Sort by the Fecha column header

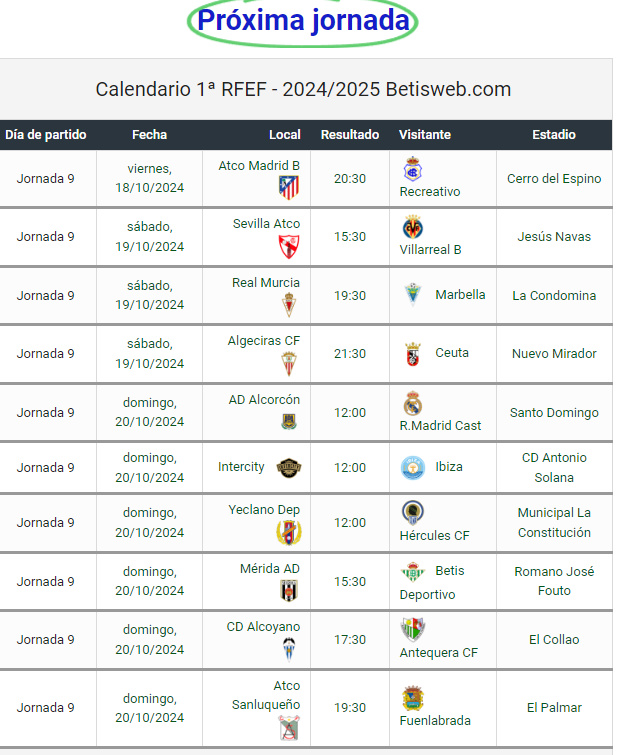point(149,135)
